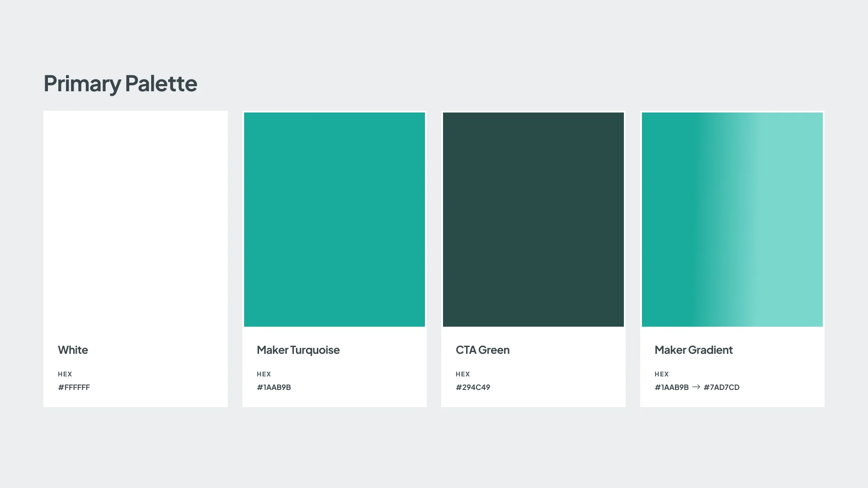Screen dimensions: 868x488
Task: Click the HEX label under CTA Green
Action: pos(463,374)
